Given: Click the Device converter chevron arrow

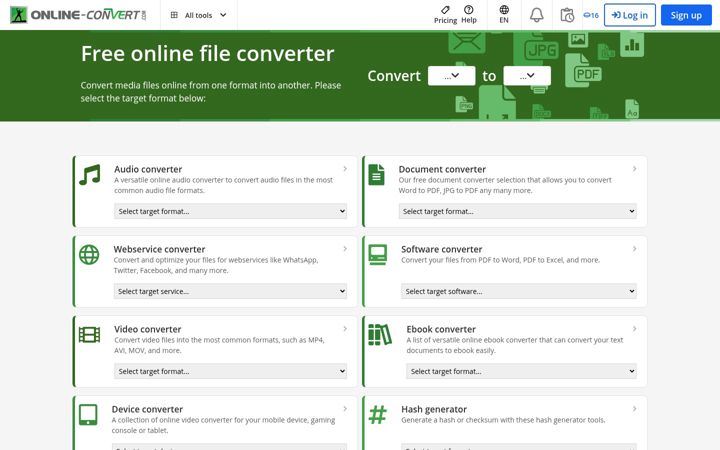Looking at the screenshot, I should click(x=345, y=409).
